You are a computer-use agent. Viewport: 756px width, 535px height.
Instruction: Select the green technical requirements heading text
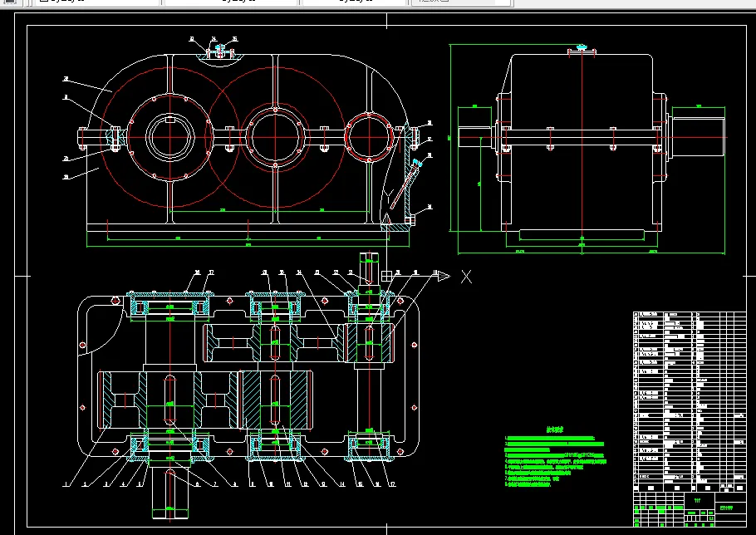(554, 429)
